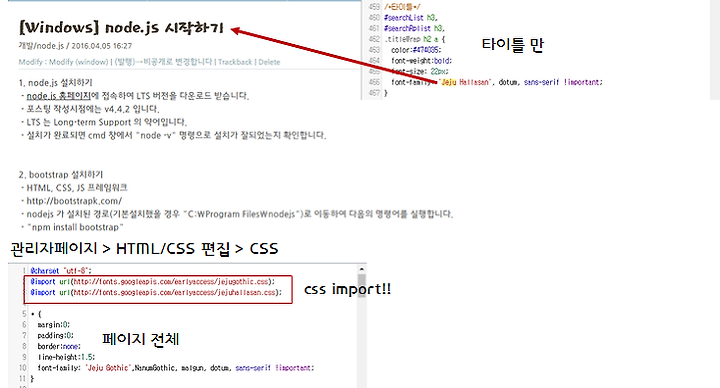Click the text 'http://bootstrapk.com/'
Screen dimensions: 720x388
pyautogui.click(x=74, y=201)
